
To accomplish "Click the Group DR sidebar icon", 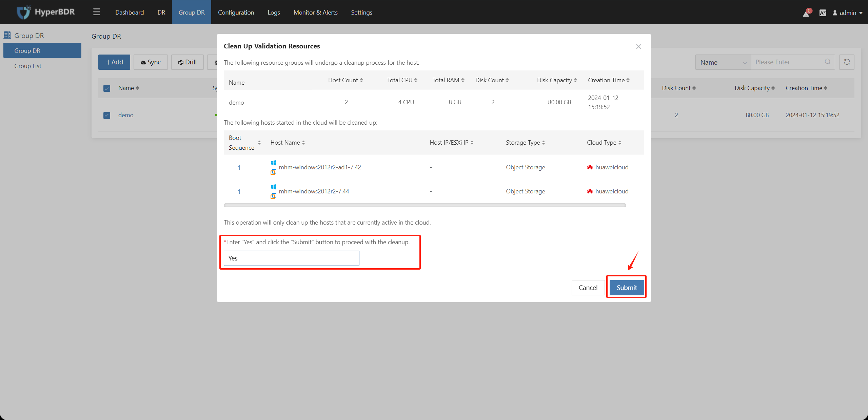I will 7,35.
